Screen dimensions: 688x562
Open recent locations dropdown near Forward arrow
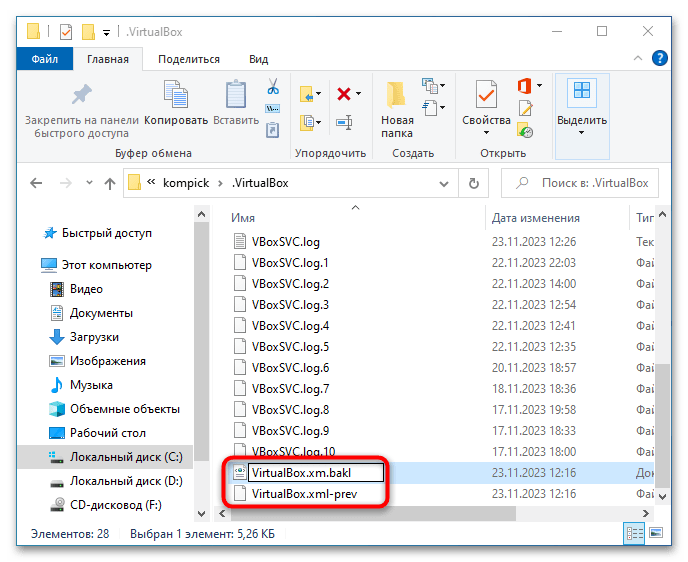[90, 183]
